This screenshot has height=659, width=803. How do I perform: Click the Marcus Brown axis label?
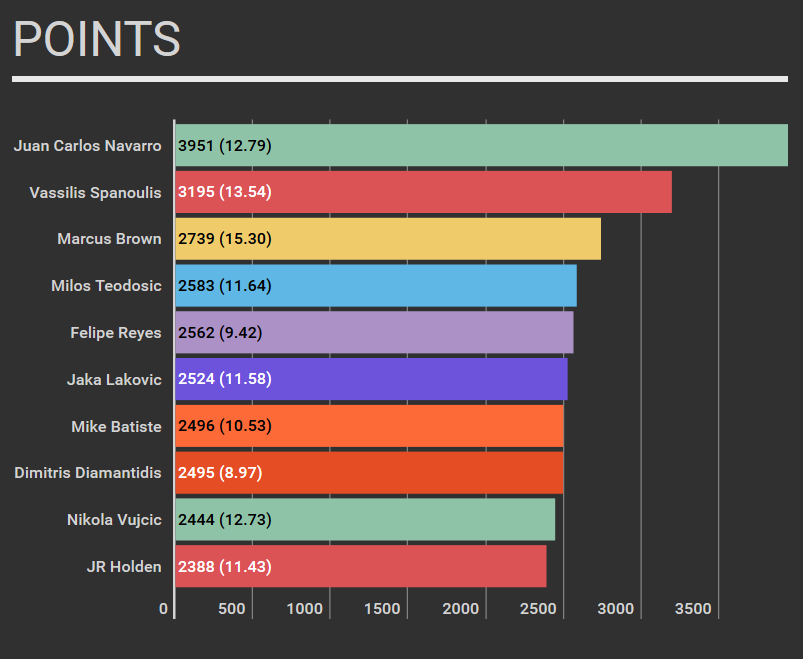109,239
